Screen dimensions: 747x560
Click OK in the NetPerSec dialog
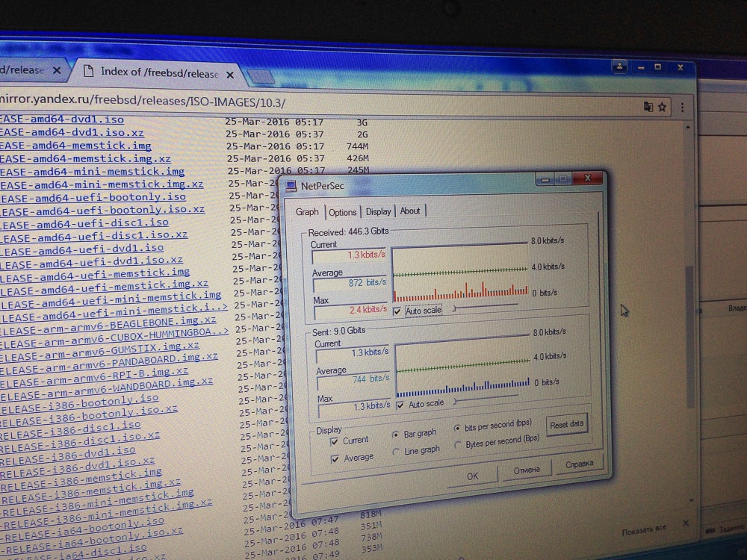point(472,476)
